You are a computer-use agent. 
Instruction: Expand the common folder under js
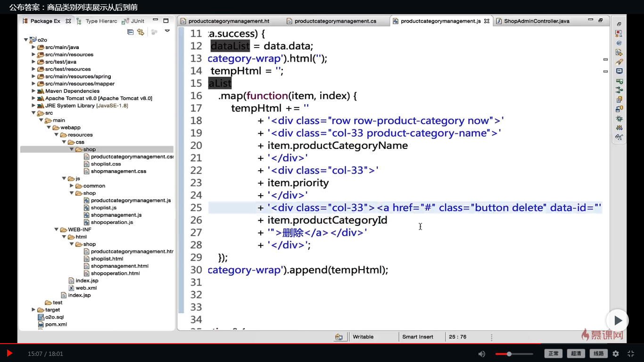point(72,186)
